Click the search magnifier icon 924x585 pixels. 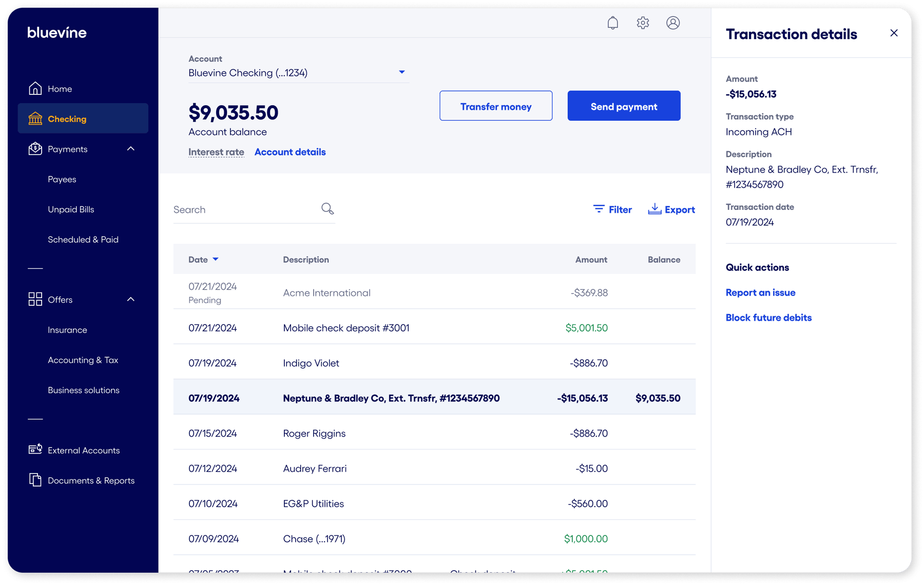tap(328, 209)
